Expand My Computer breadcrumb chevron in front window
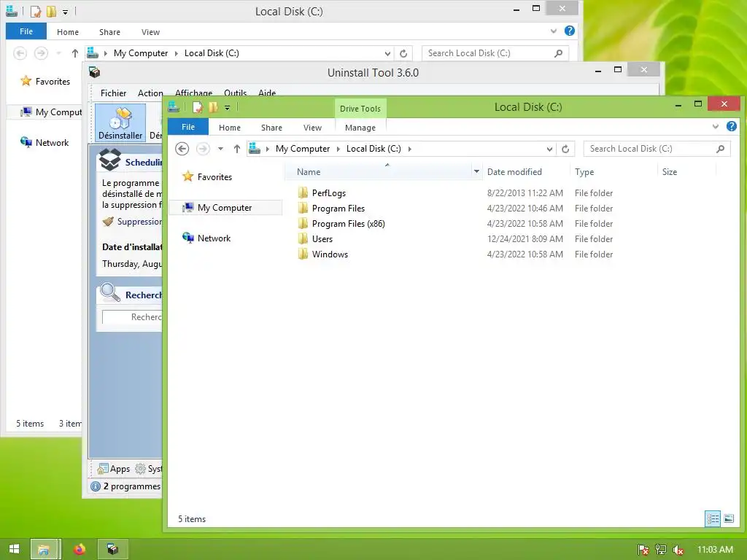 (338, 149)
